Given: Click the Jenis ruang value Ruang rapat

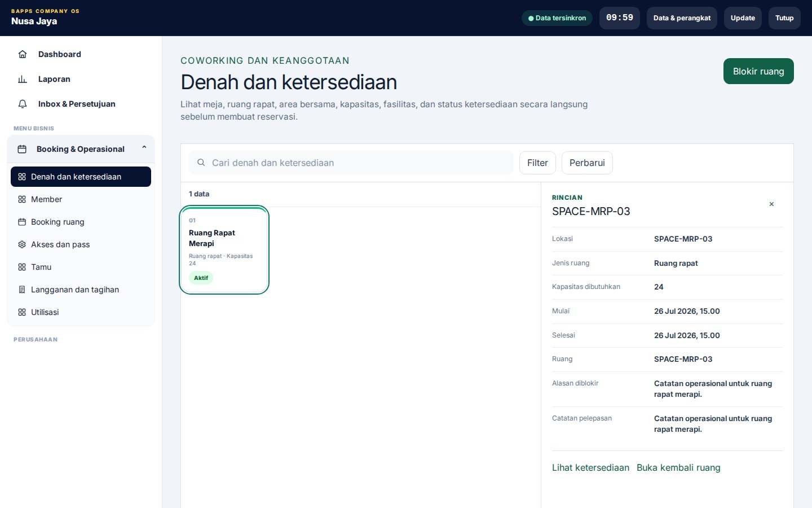Looking at the screenshot, I should click(x=676, y=263).
